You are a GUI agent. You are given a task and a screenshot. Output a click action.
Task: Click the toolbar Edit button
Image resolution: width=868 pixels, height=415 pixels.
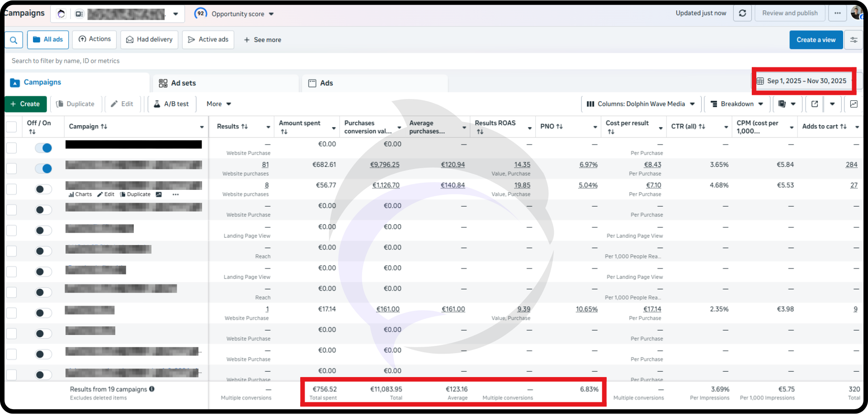(x=122, y=104)
